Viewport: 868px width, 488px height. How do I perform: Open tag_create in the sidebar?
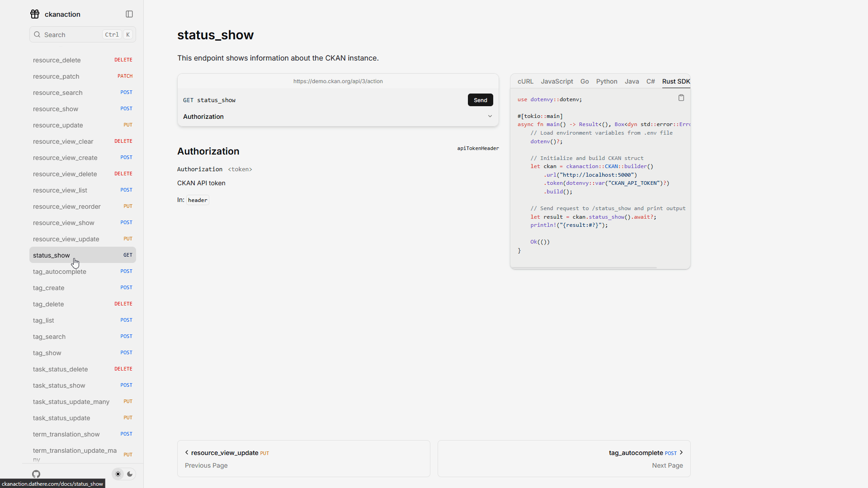click(x=49, y=288)
